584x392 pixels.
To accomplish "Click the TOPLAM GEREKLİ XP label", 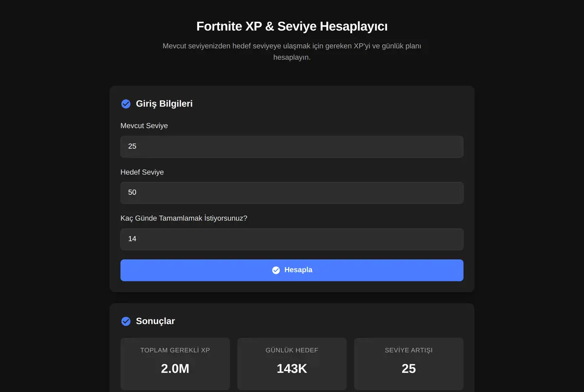I will click(x=175, y=350).
